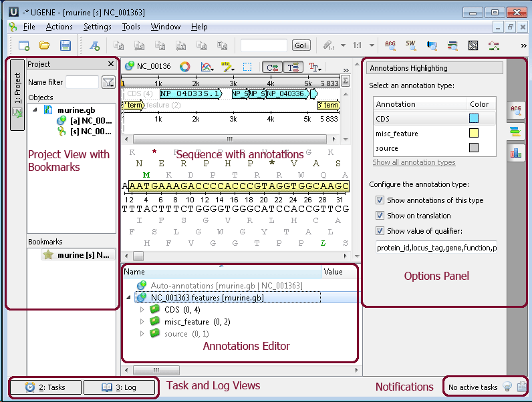The width and height of the screenshot is (532, 402).
Task: Collapse murine.gb document in Project tree
Action: [x=35, y=110]
